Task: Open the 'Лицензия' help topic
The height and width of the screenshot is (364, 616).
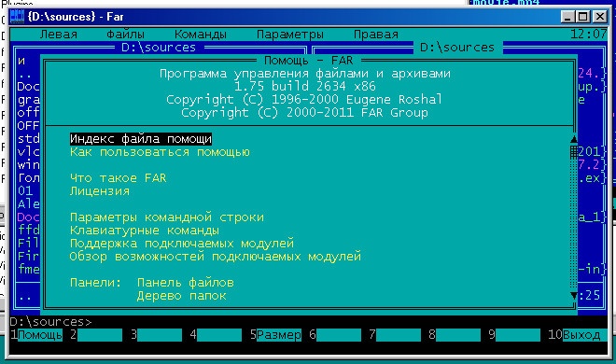Action: click(x=100, y=191)
